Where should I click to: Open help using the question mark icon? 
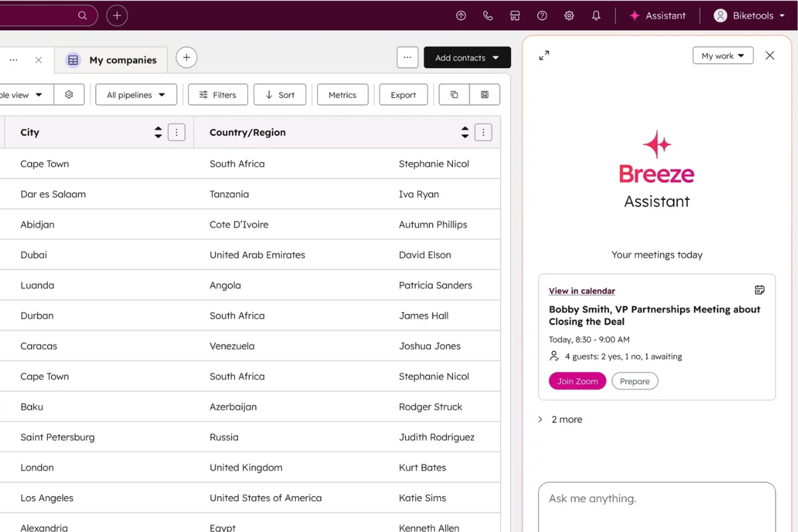tap(542, 15)
